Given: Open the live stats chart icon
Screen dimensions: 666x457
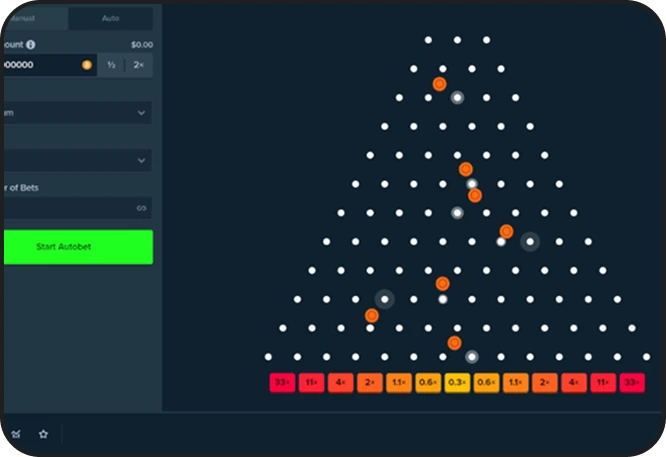Looking at the screenshot, I should (16, 434).
